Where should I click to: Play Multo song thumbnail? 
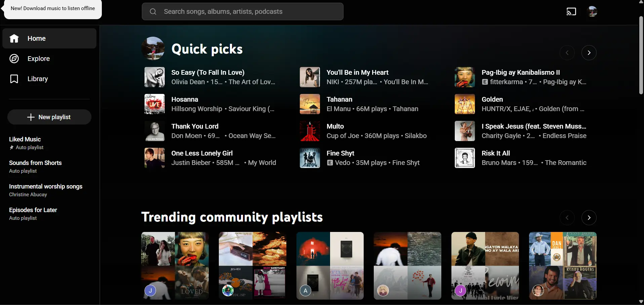tap(310, 131)
